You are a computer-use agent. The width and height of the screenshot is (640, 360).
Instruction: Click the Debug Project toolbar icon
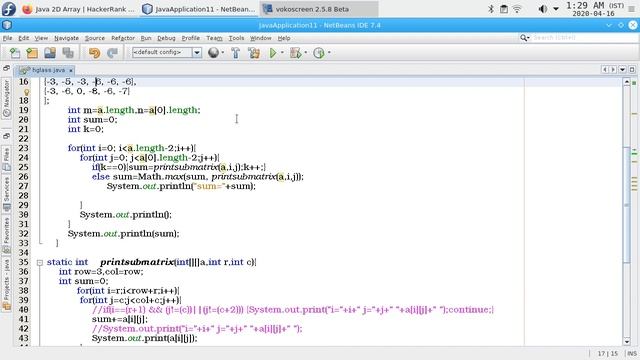pos(295,53)
